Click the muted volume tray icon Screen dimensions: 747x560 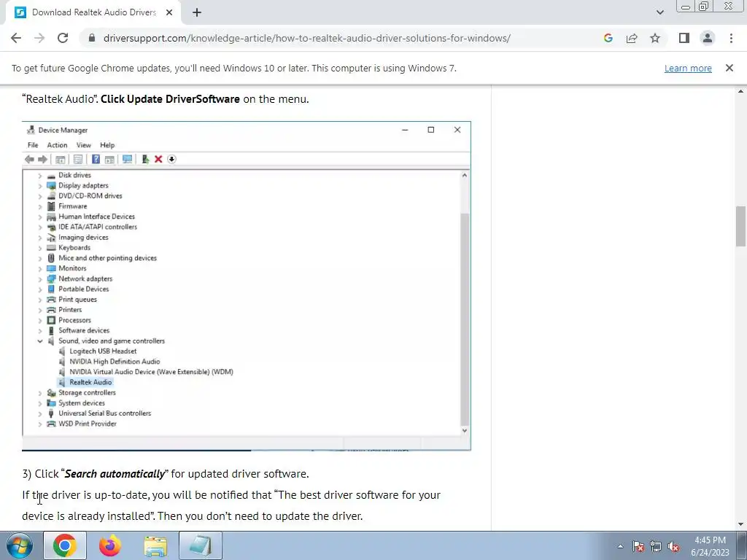point(673,547)
